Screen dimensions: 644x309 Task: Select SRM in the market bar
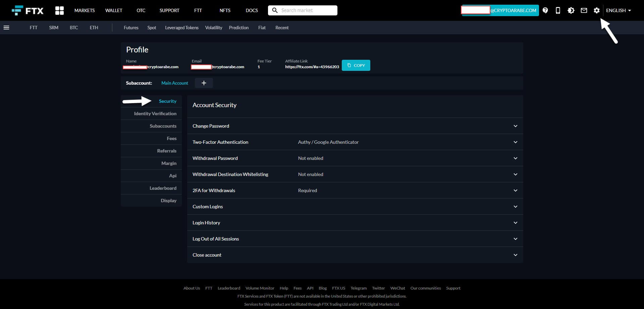click(x=54, y=28)
